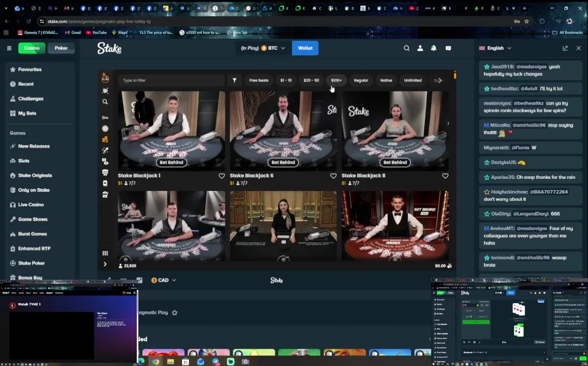Bookmark this page with star icon
This screenshot has width=588, height=366.
point(527,21)
